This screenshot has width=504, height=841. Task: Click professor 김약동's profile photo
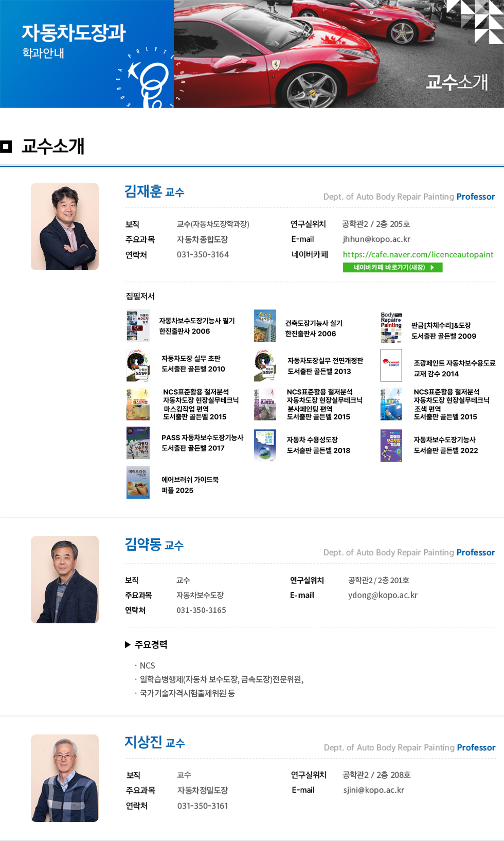click(x=65, y=580)
